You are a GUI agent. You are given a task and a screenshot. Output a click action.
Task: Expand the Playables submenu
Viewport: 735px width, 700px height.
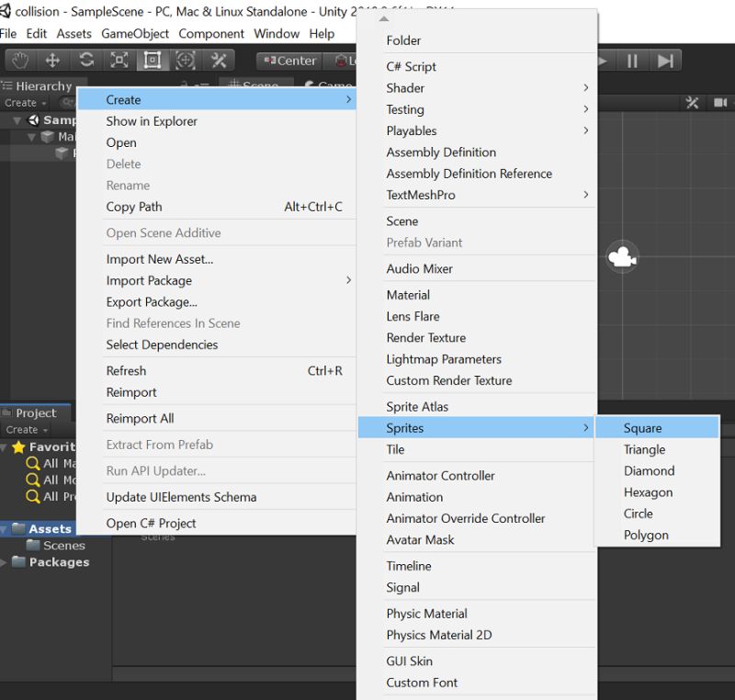[477, 130]
